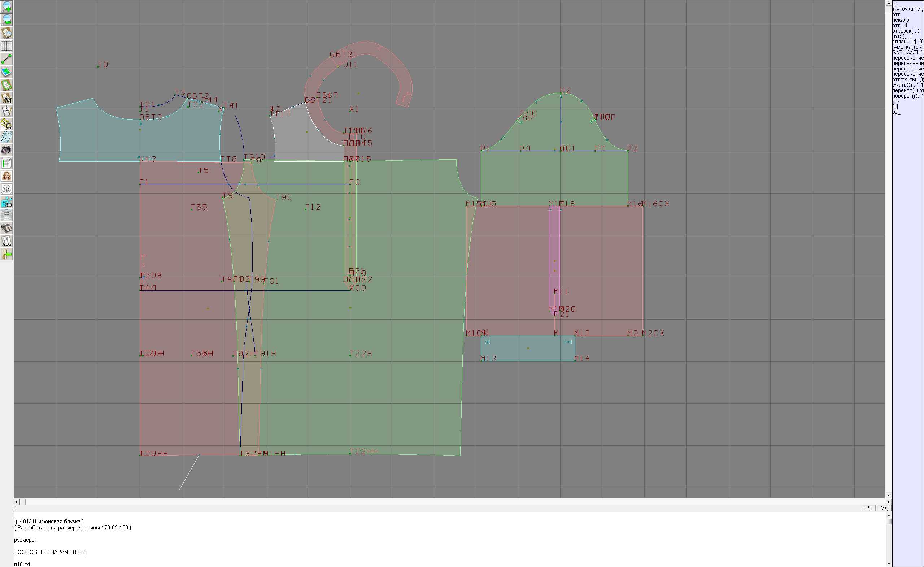Screen dimensions: 924x567
Task: Click the zoom in magnifier icon
Action: click(x=6, y=7)
